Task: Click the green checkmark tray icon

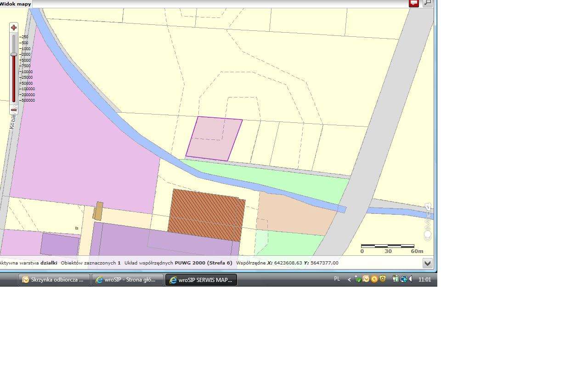Action: point(358,279)
